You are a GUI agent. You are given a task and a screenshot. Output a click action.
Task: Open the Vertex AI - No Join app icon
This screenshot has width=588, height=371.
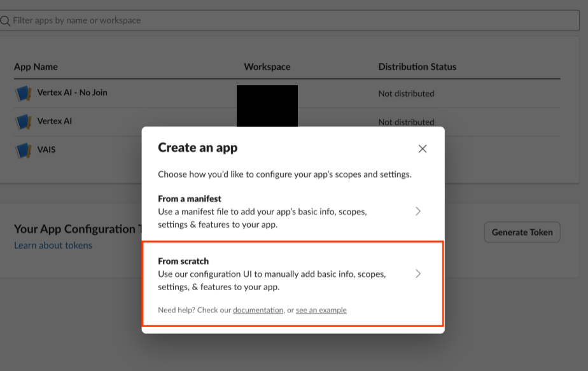click(24, 93)
